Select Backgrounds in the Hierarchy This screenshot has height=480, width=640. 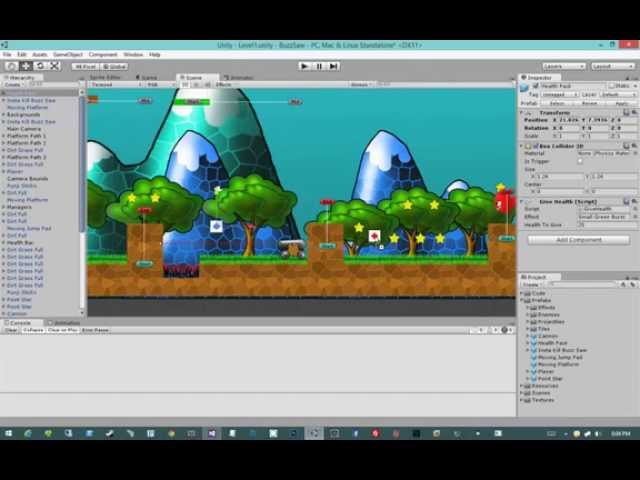pyautogui.click(x=23, y=115)
